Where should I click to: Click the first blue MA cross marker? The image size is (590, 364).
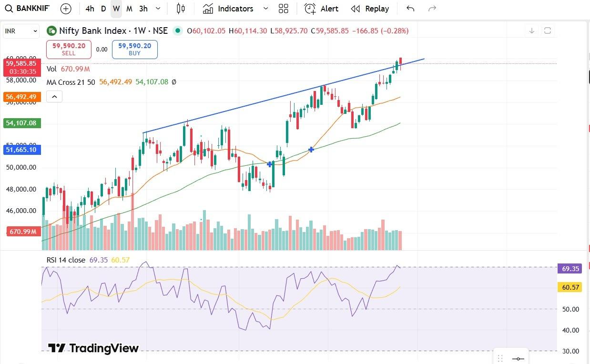(x=270, y=164)
